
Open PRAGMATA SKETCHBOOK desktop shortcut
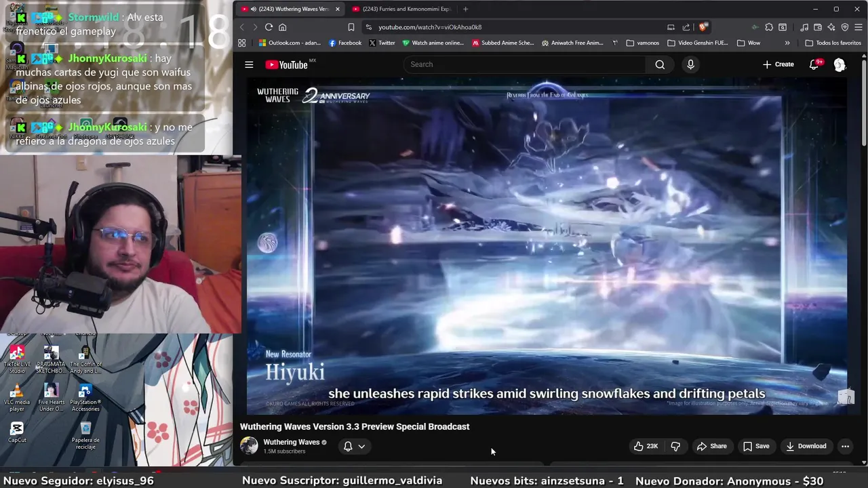click(x=51, y=359)
